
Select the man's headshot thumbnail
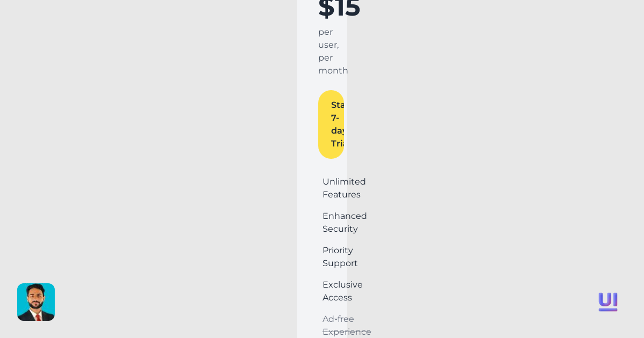pyautogui.click(x=36, y=302)
